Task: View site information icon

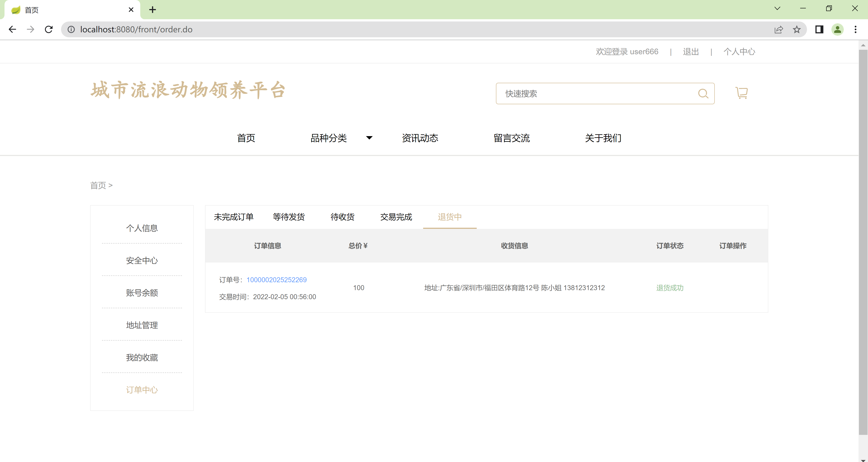Action: click(x=71, y=29)
